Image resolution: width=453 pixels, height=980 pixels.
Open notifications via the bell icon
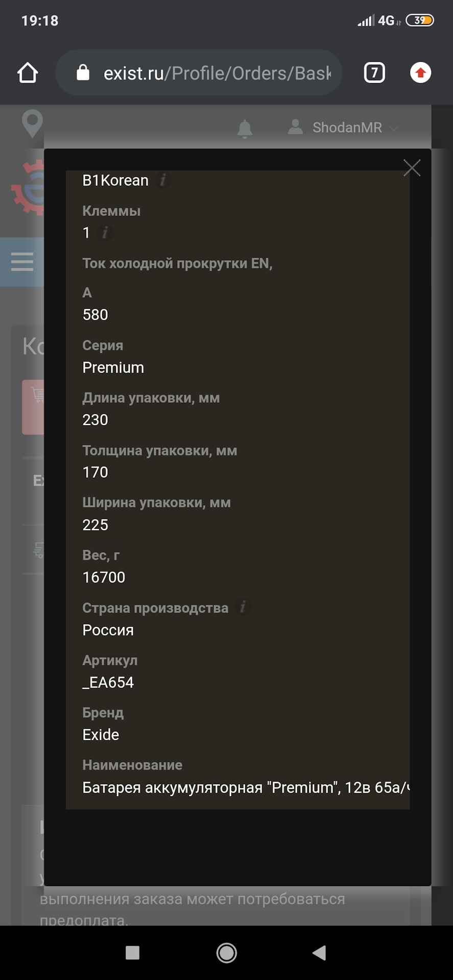(x=245, y=128)
